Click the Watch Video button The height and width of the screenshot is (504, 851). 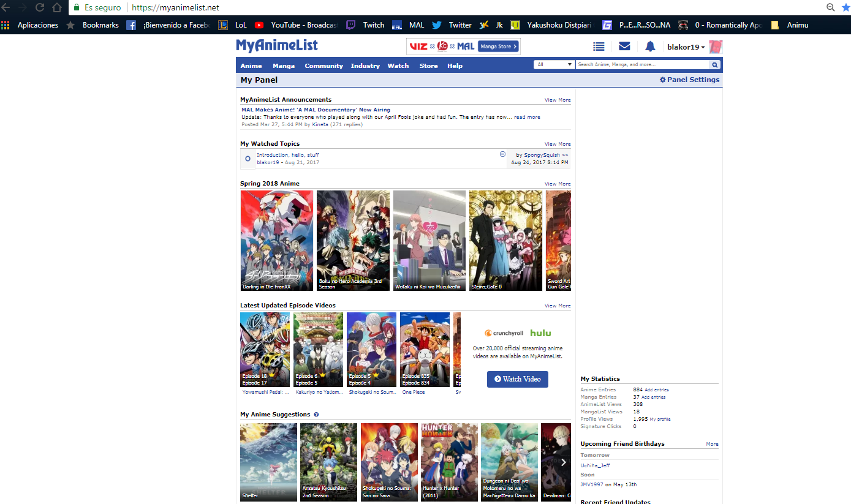tap(518, 379)
